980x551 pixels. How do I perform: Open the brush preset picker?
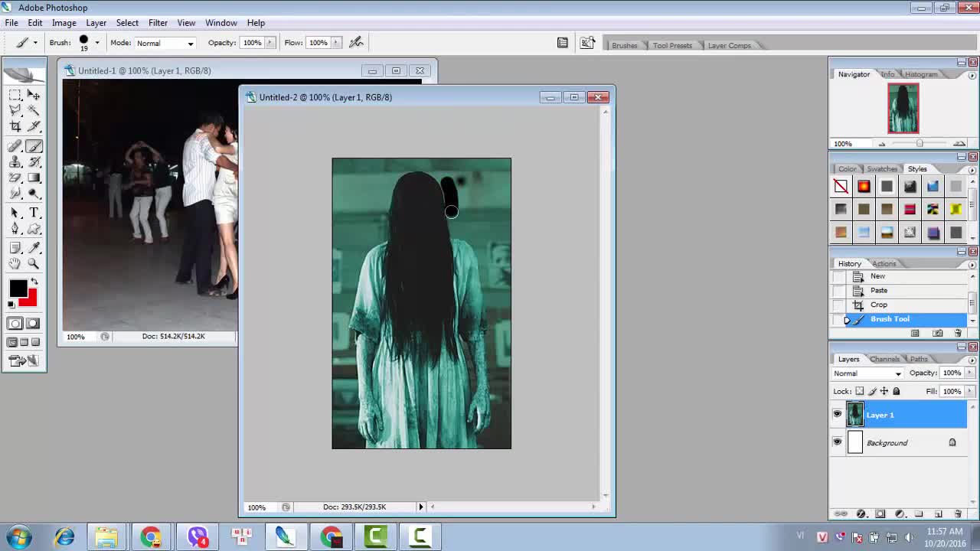(x=96, y=43)
